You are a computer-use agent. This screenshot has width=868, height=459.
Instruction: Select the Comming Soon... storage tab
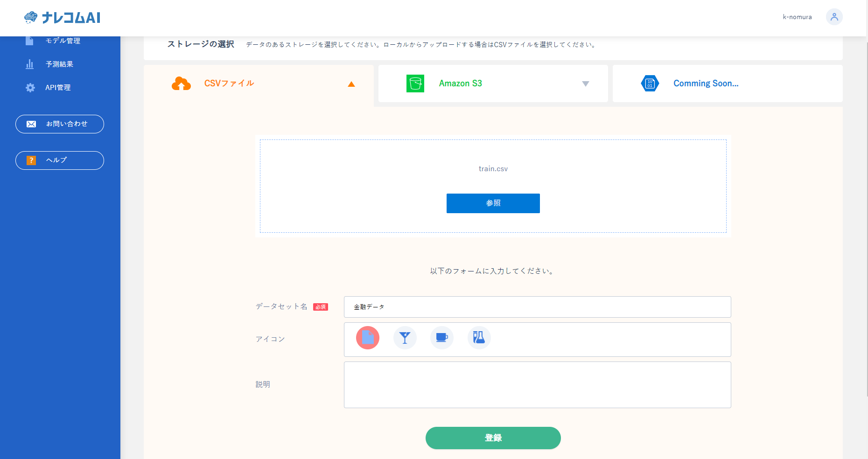pyautogui.click(x=728, y=83)
